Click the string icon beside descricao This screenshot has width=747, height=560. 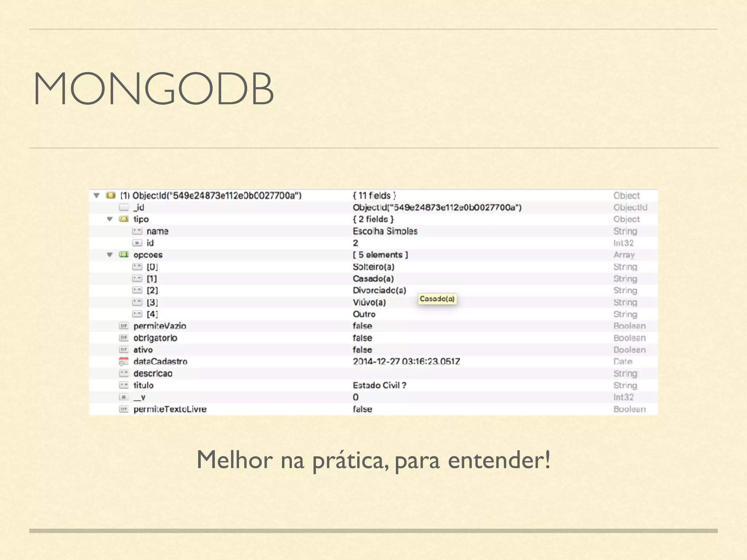[124, 373]
